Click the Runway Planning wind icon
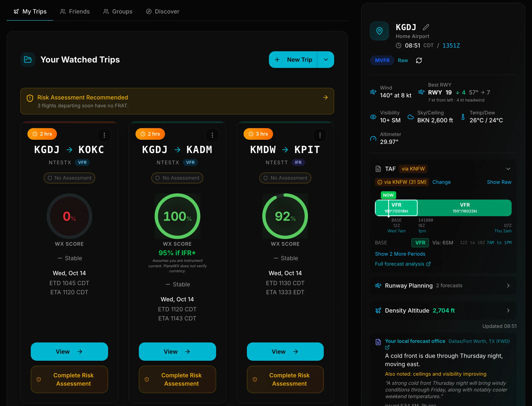Image resolution: width=532 pixels, height=406 pixels. coord(378,286)
